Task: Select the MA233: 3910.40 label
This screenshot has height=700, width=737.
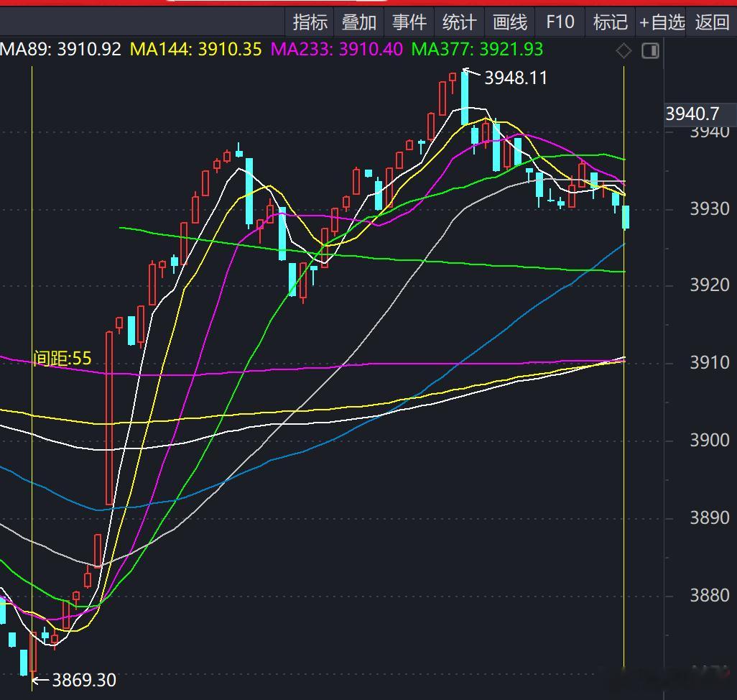Action: [337, 50]
